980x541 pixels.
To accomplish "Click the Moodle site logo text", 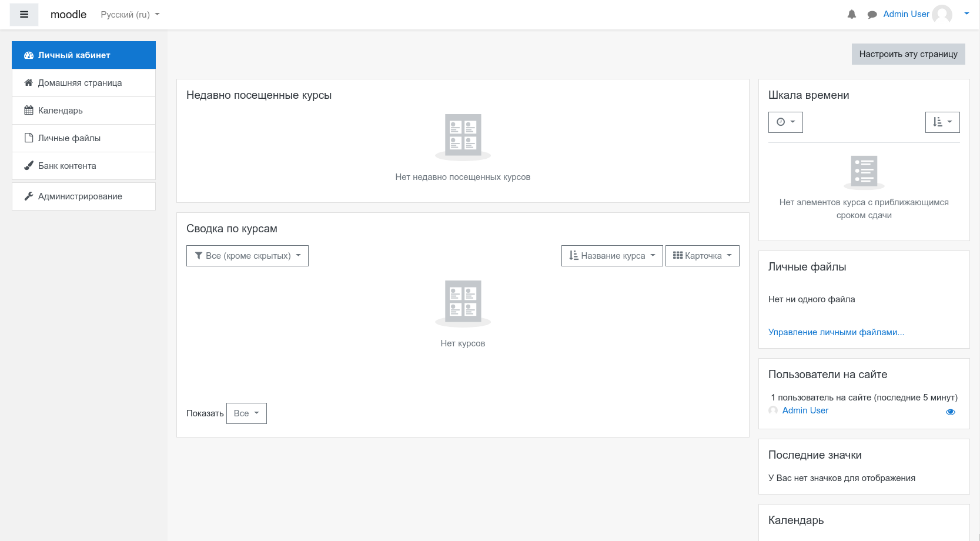I will (68, 15).
